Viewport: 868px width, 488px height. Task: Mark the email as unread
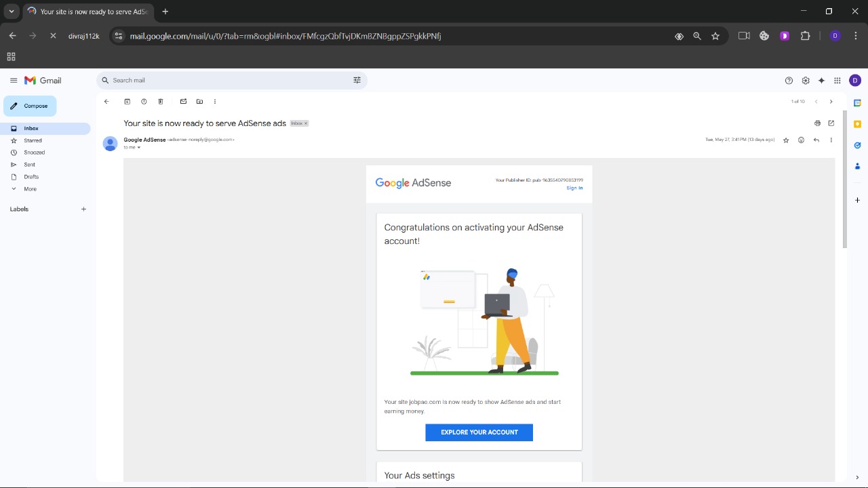pos(183,102)
